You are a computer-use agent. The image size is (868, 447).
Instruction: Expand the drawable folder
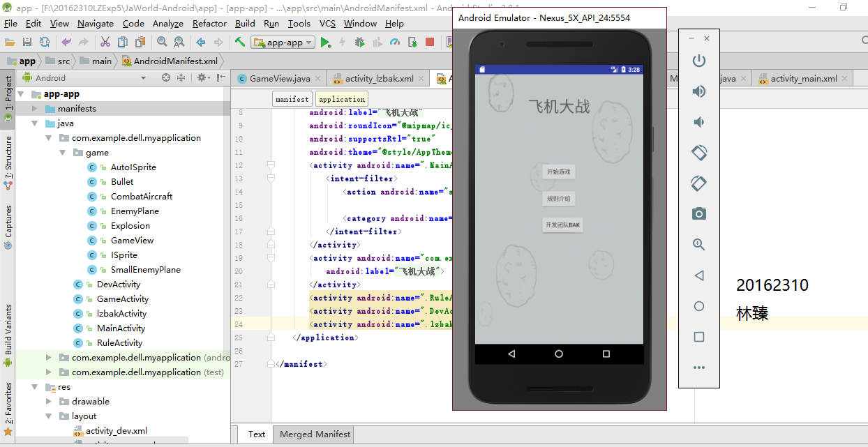click(x=48, y=402)
